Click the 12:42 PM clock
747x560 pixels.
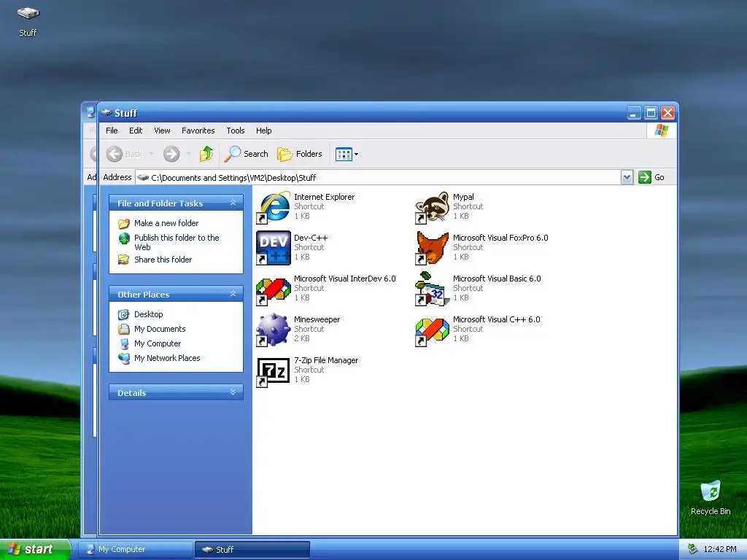click(x=720, y=549)
